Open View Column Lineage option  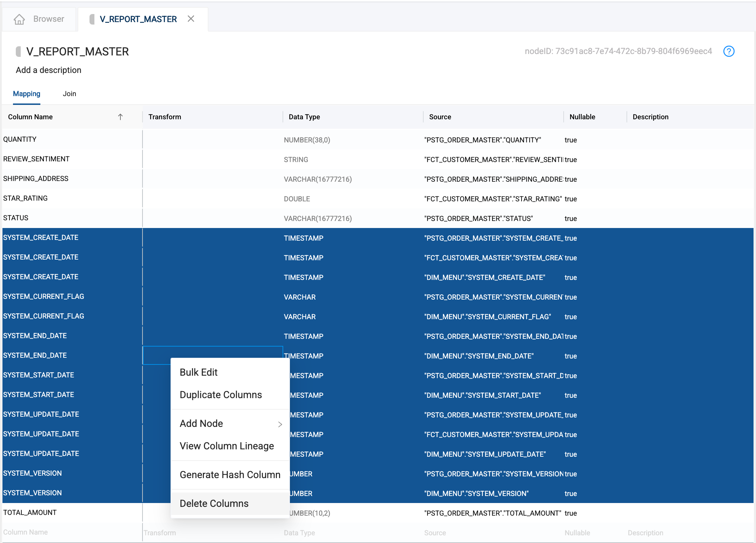[227, 446]
